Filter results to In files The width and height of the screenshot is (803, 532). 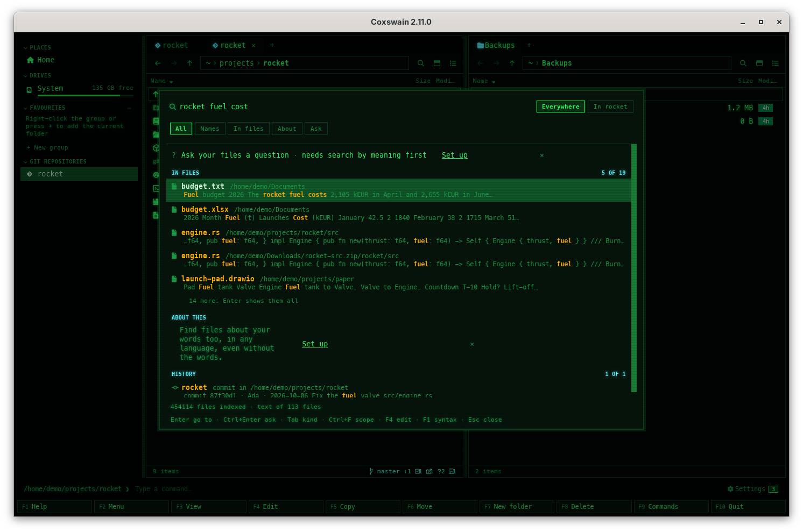click(249, 129)
